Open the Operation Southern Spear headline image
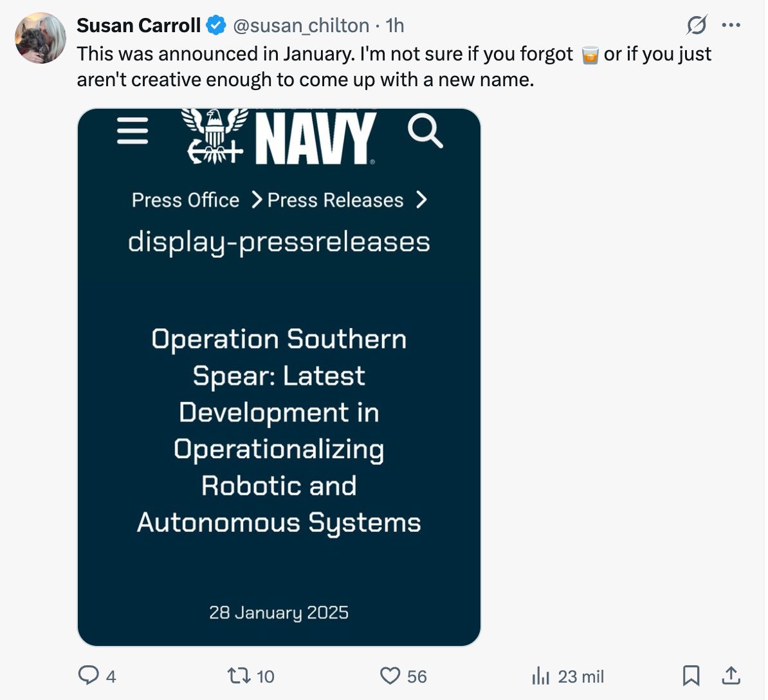The image size is (768, 700). tap(279, 430)
